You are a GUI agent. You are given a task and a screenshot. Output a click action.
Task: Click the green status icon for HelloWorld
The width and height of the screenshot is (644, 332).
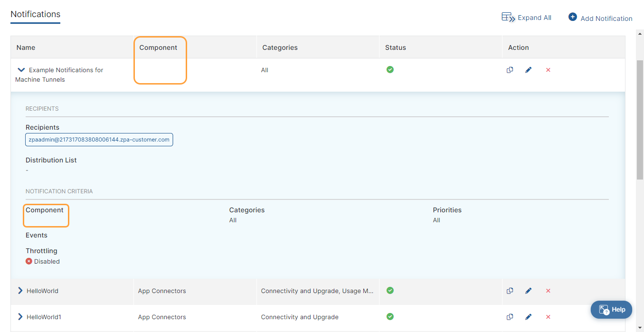tap(390, 290)
